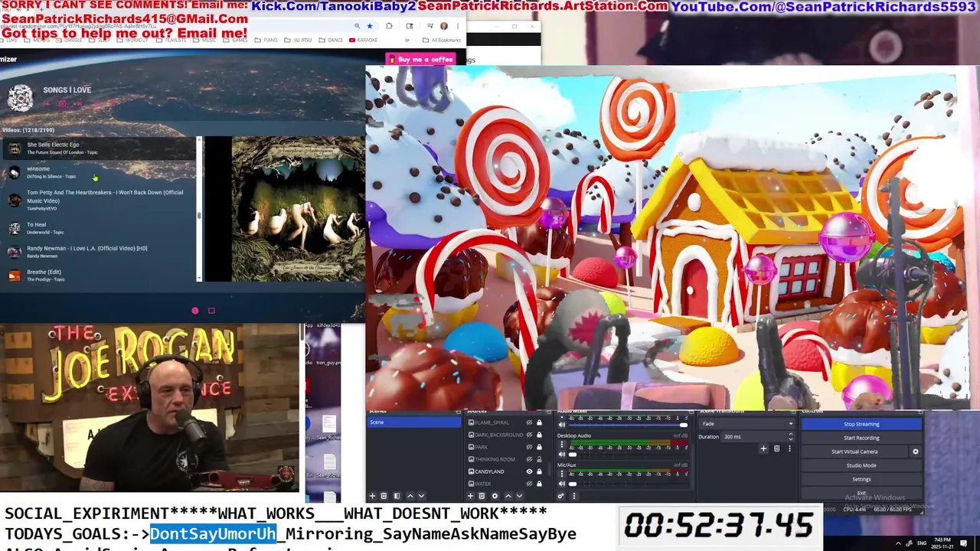The image size is (980, 551).
Task: Play 'To Heal' by Underworld
Action: pos(100,228)
